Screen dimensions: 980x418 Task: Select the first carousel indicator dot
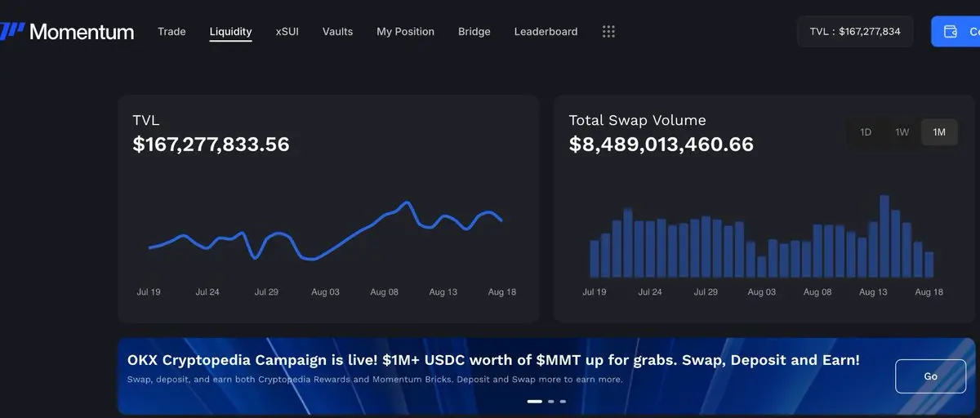click(535, 402)
